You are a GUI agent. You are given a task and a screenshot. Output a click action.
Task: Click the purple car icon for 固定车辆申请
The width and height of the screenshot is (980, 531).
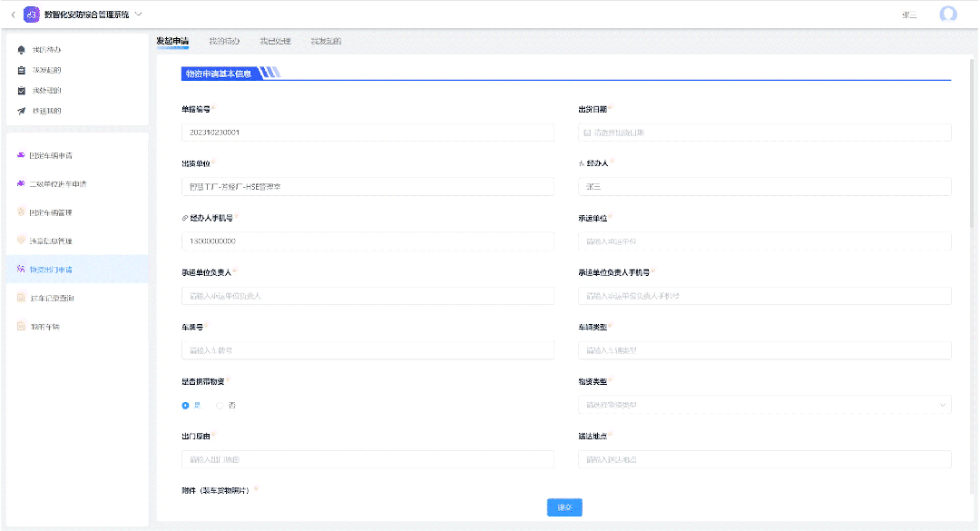click(21, 155)
